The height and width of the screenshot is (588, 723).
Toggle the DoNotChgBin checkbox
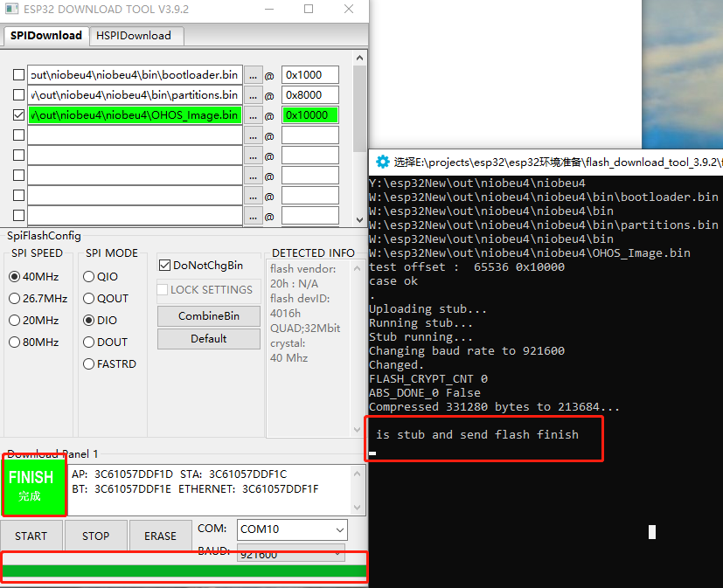pyautogui.click(x=164, y=266)
